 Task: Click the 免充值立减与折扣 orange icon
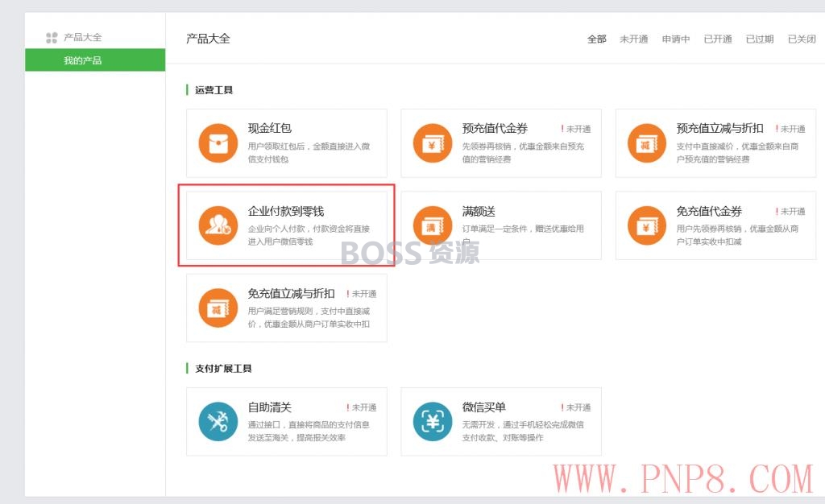(218, 308)
